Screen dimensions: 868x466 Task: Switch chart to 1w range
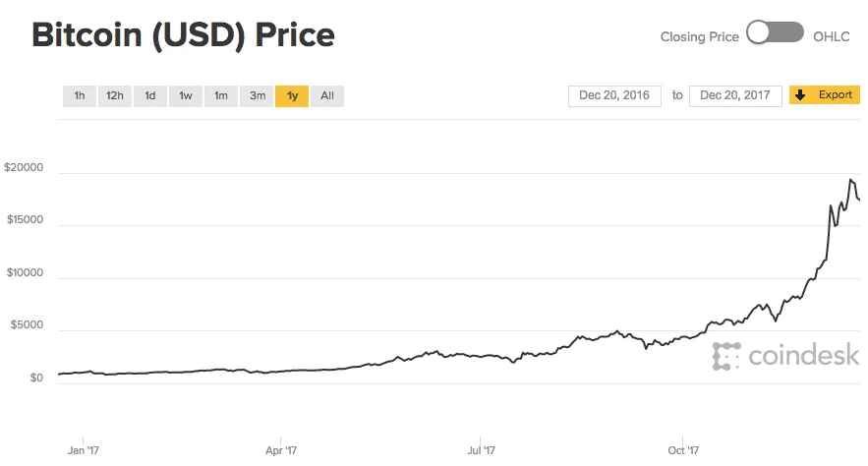tap(186, 95)
